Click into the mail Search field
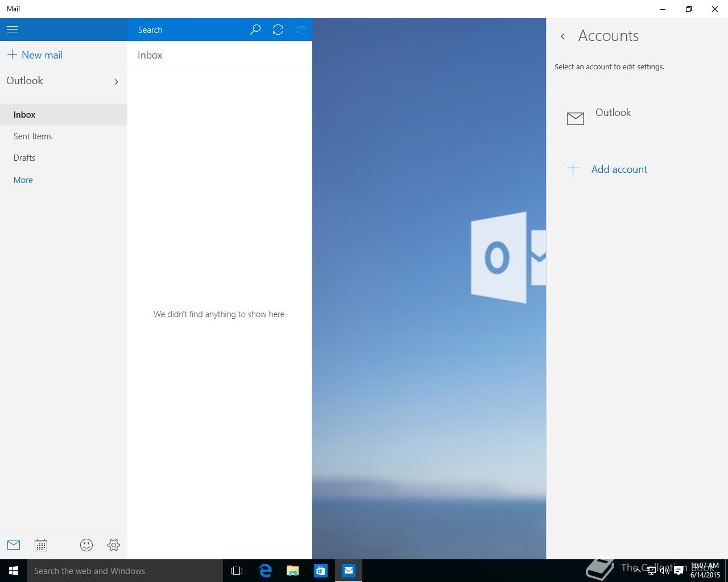The width and height of the screenshot is (728, 582). point(188,30)
